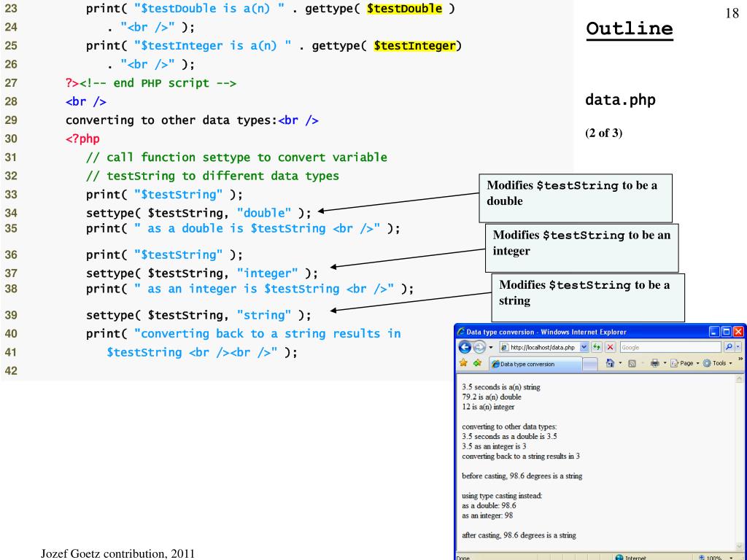Screen dimensions: 747x560
Task: Click the 'Modifies $testString to be an integer' callout
Action: [581, 248]
